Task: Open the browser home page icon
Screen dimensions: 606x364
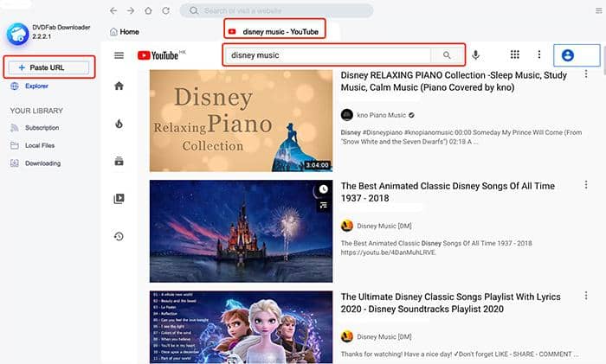Action: click(x=148, y=11)
